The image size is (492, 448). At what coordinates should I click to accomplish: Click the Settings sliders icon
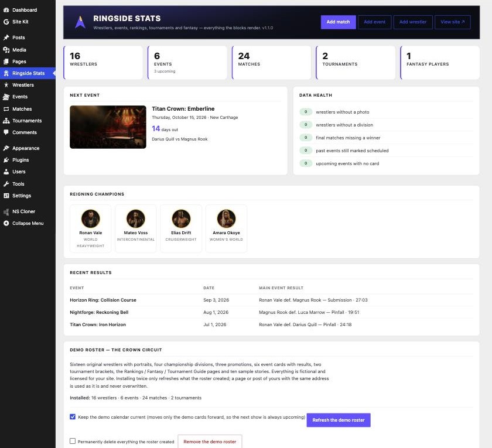[x=6, y=196]
